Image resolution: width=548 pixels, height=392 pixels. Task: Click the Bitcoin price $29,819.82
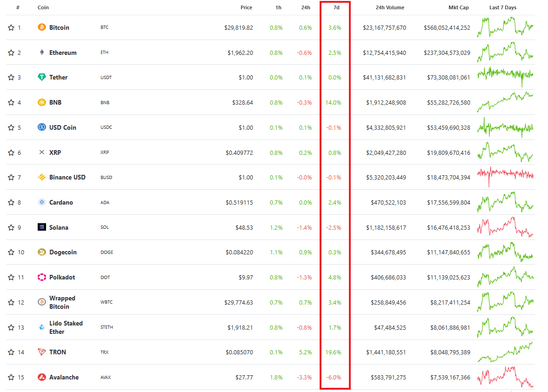pos(239,27)
